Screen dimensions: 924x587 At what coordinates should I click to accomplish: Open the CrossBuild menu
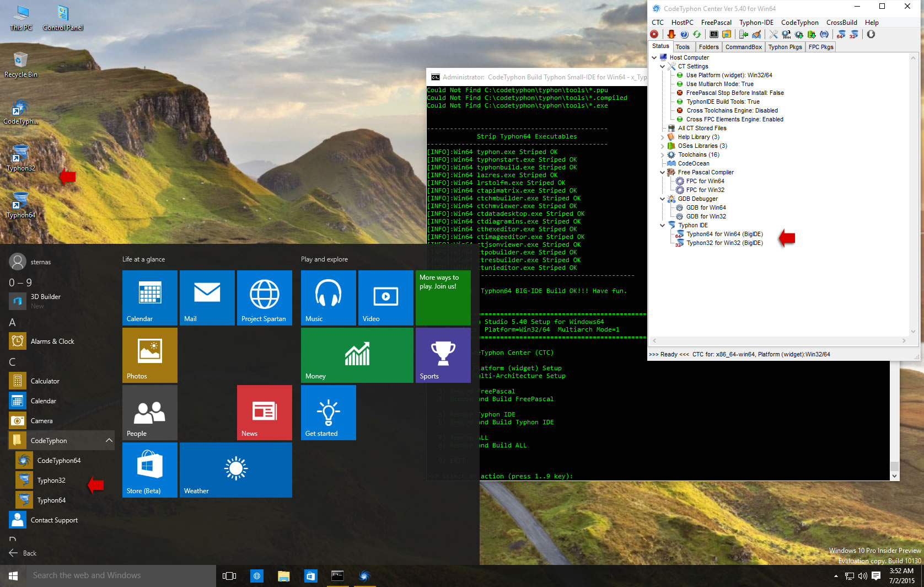(x=841, y=23)
